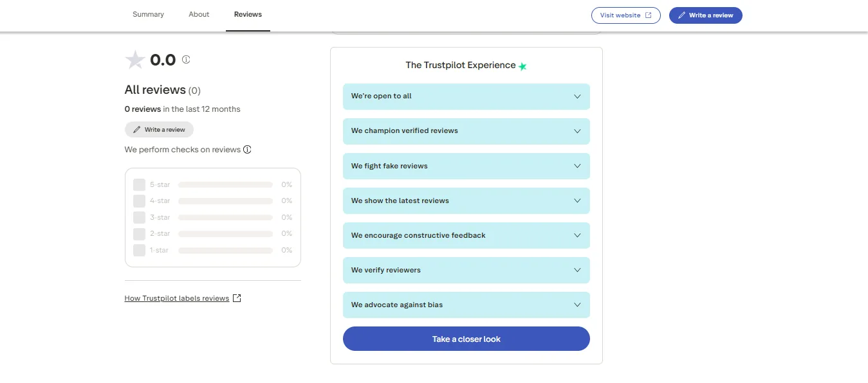Screen dimensions: 868x383
Task: Click the pencil icon in the blue Write a review button
Action: [682, 15]
